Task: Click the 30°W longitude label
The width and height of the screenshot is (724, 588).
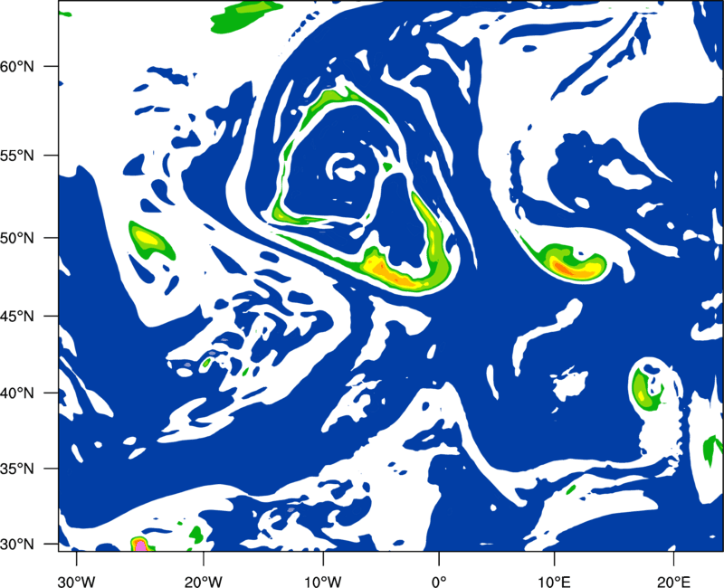Action: pyautogui.click(x=76, y=582)
